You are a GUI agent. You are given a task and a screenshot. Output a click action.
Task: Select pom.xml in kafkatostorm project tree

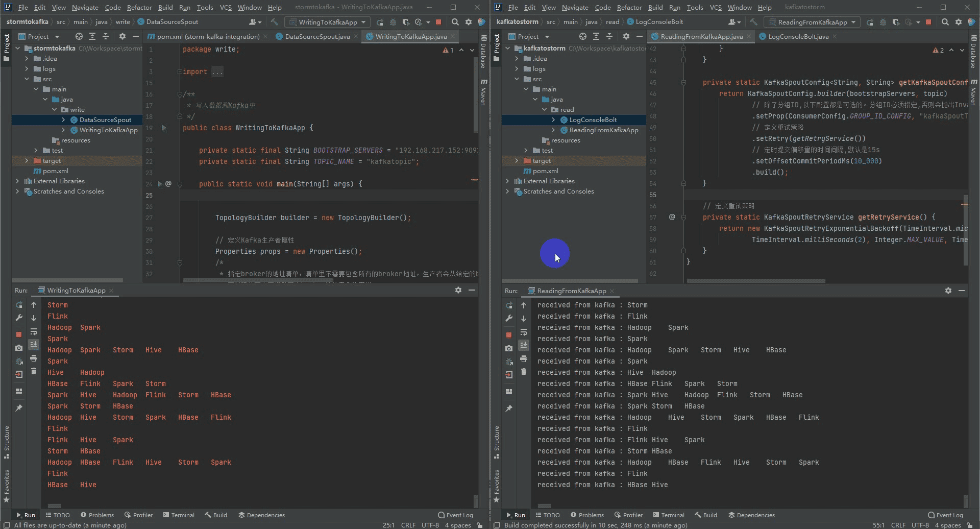click(541, 171)
